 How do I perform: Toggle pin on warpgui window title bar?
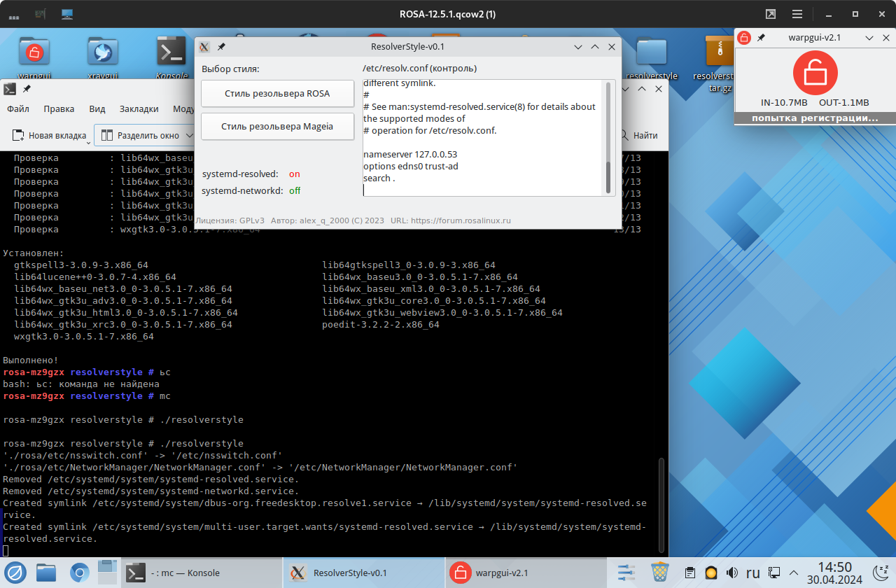coord(762,38)
